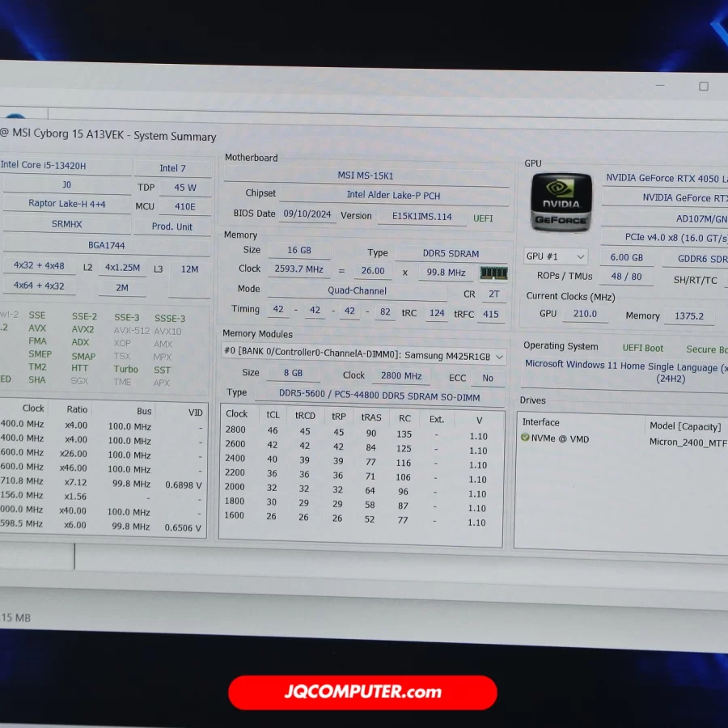Click the maximize window button

point(703,87)
